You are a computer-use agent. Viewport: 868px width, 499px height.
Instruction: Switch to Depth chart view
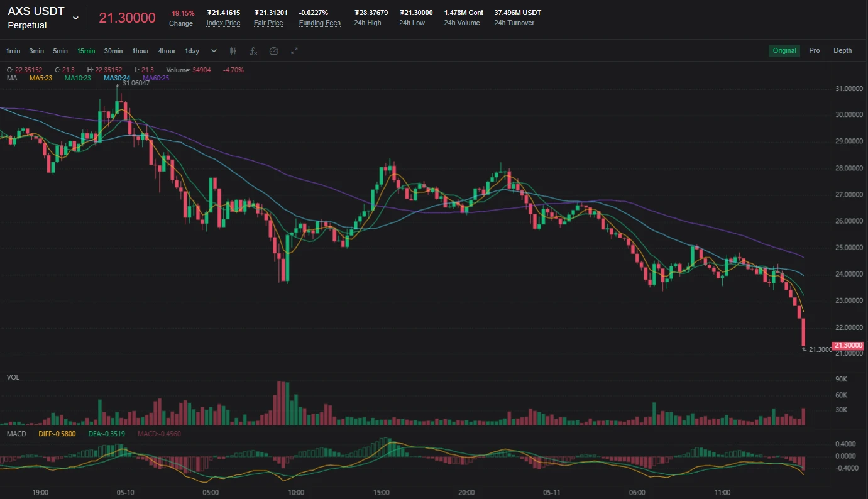tap(843, 50)
